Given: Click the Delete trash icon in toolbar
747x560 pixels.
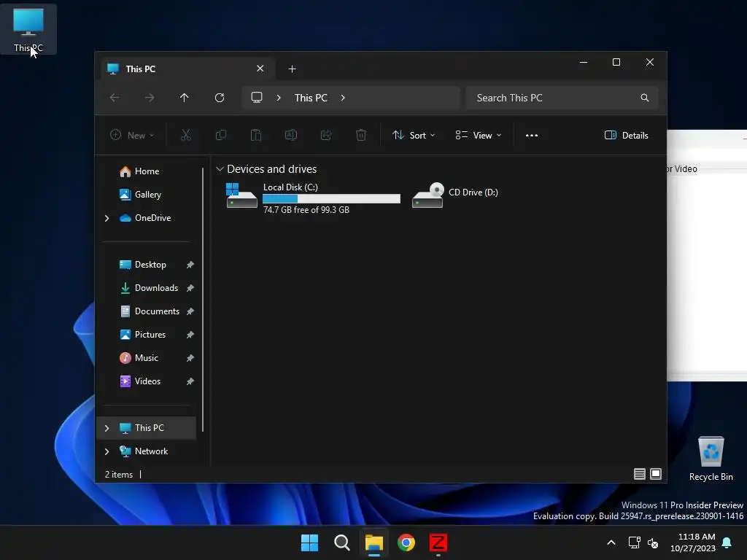Looking at the screenshot, I should pyautogui.click(x=361, y=135).
